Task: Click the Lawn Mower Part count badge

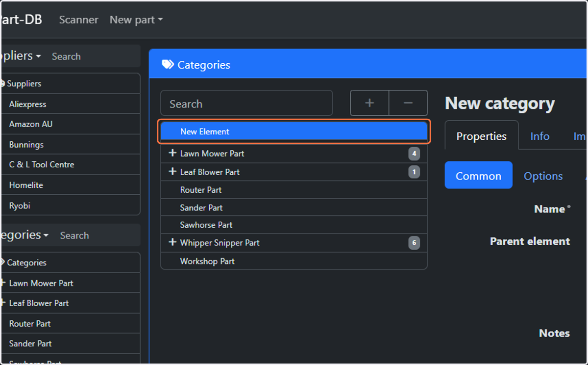Action: tap(414, 154)
